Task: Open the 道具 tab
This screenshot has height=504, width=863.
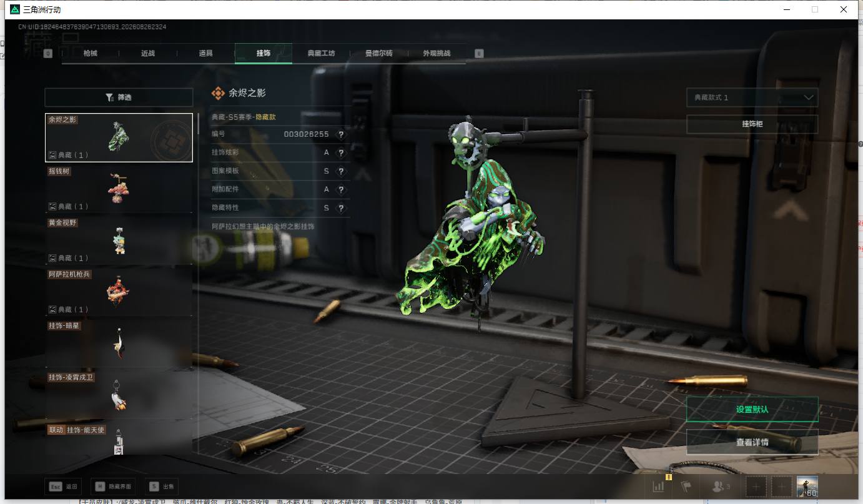Action: 205,53
